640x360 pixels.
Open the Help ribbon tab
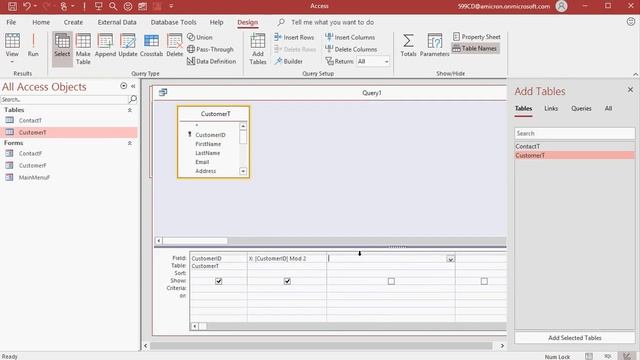pyautogui.click(x=216, y=22)
